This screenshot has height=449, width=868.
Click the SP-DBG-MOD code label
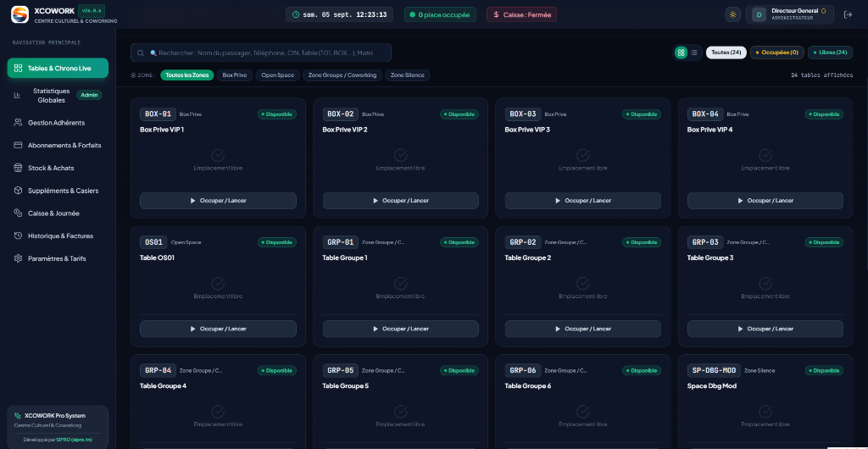click(x=714, y=370)
